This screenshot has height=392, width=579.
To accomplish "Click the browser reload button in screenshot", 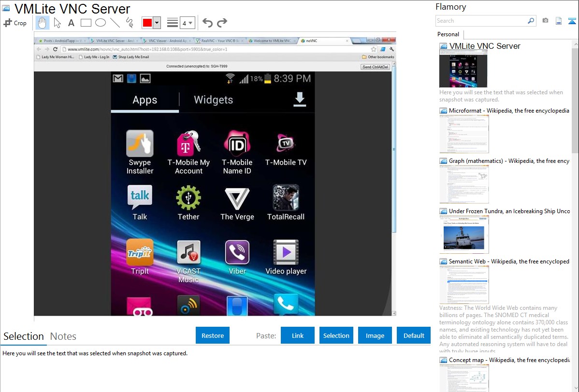I will (x=56, y=49).
